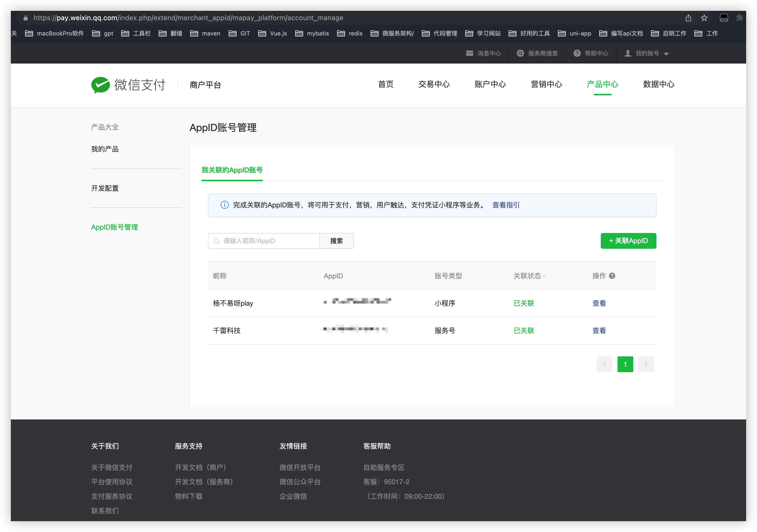Viewport: 757px width, 532px height.
Task: Open the mybatis bookmark folder
Action: [312, 33]
